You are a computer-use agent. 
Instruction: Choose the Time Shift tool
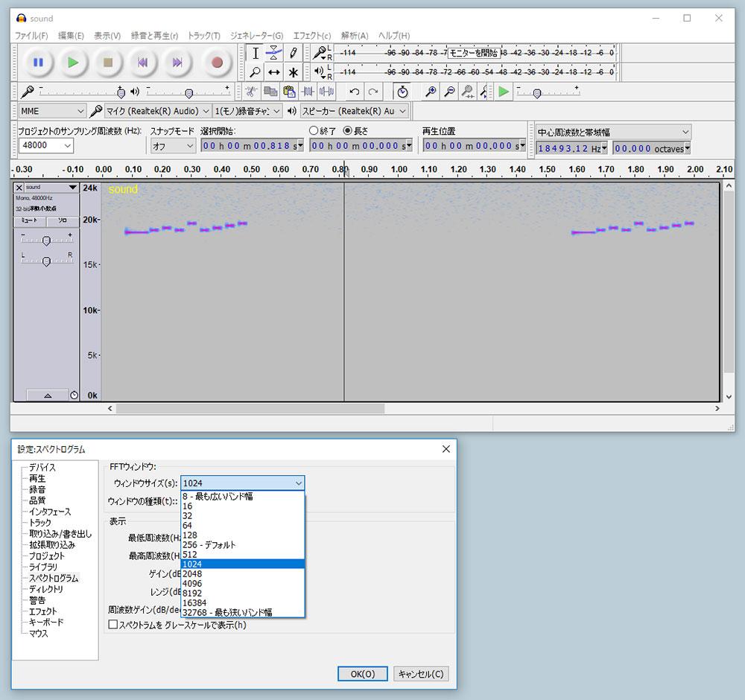pyautogui.click(x=274, y=72)
